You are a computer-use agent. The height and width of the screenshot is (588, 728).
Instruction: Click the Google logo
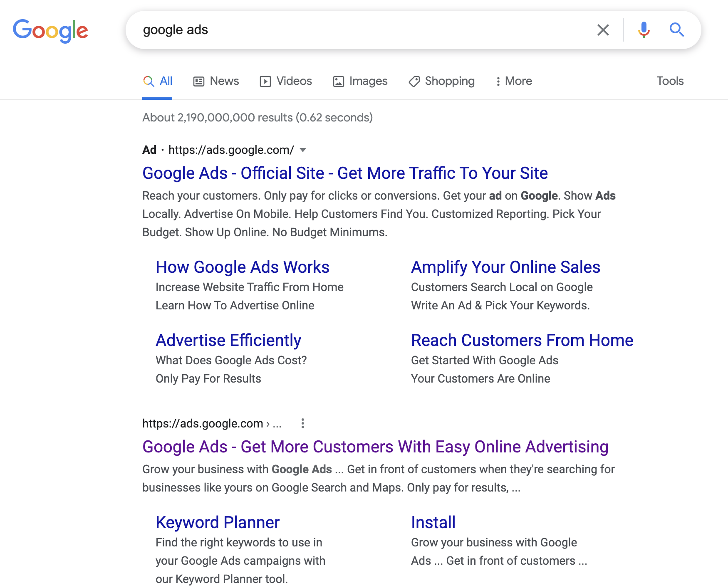pyautogui.click(x=50, y=31)
